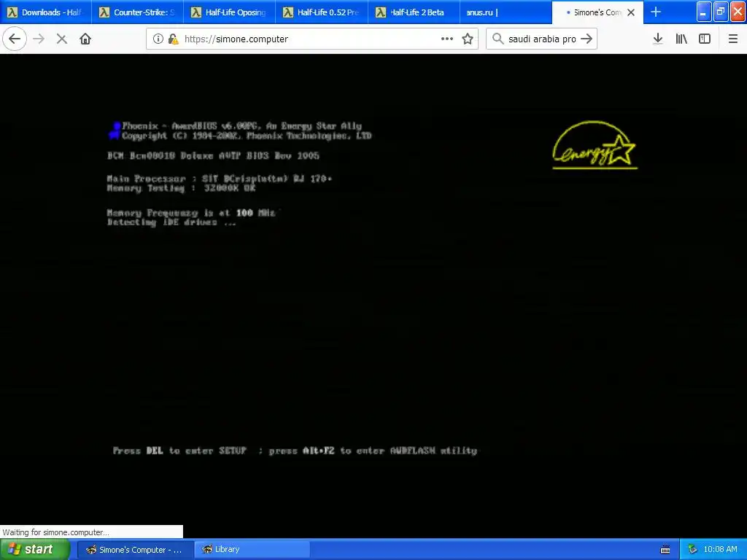Switch to the anus.ru tab
Screen dimensions: 747x560
pyautogui.click(x=506, y=12)
